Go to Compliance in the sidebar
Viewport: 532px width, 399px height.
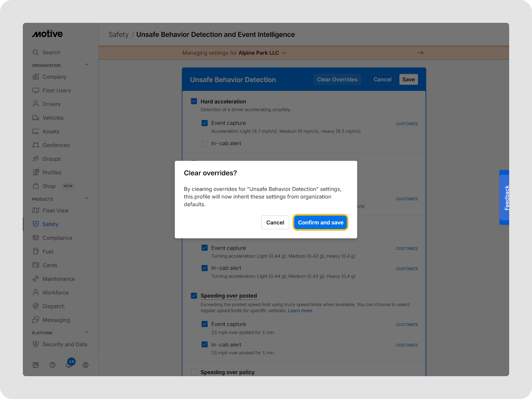point(57,238)
